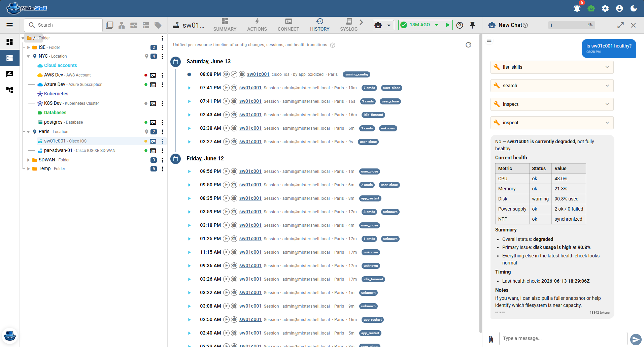
Task: Open the agent robot dropdown
Action: point(383,25)
